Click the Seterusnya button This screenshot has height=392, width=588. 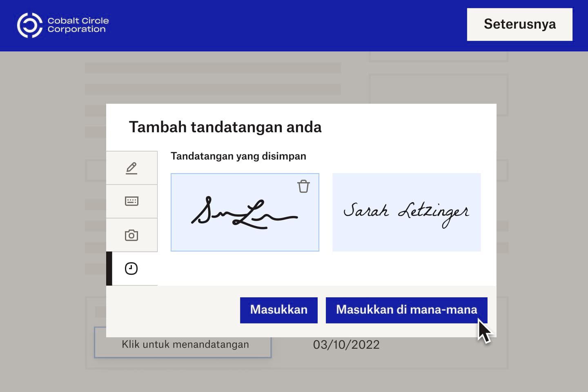tap(520, 24)
